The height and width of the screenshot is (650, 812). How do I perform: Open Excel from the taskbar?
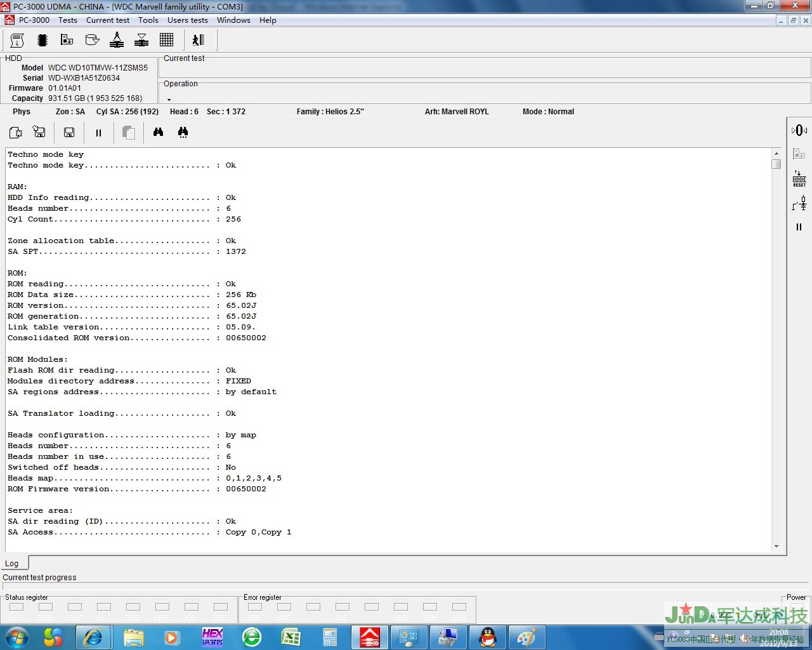[291, 637]
